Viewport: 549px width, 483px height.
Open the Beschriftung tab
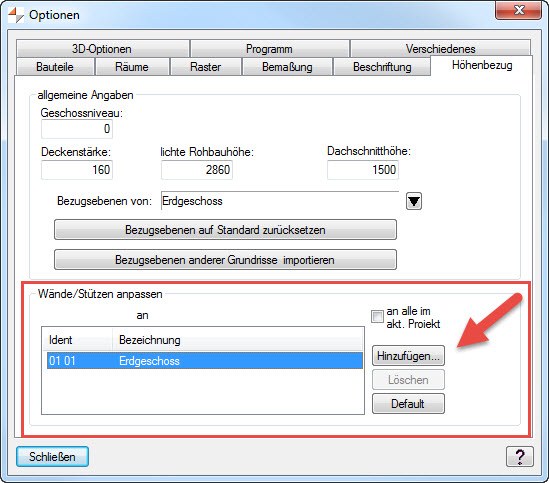pyautogui.click(x=382, y=67)
